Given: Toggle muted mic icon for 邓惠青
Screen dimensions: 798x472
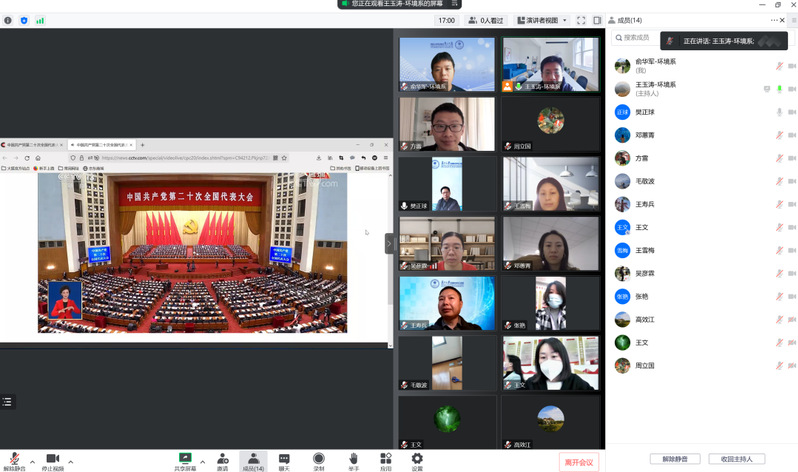Looking at the screenshot, I should [x=779, y=135].
